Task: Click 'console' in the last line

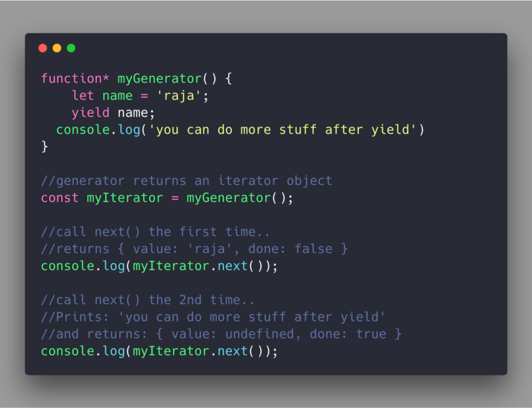Action: click(68, 351)
